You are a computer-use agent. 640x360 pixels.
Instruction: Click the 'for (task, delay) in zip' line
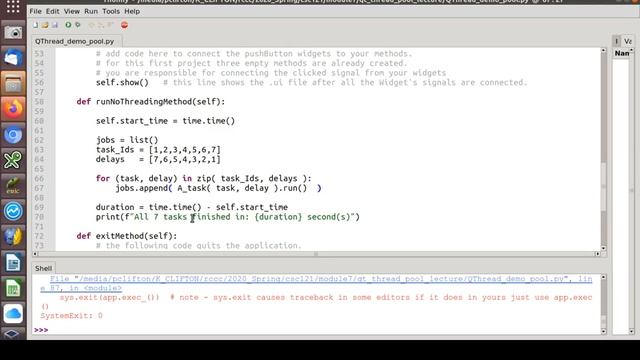click(x=204, y=178)
